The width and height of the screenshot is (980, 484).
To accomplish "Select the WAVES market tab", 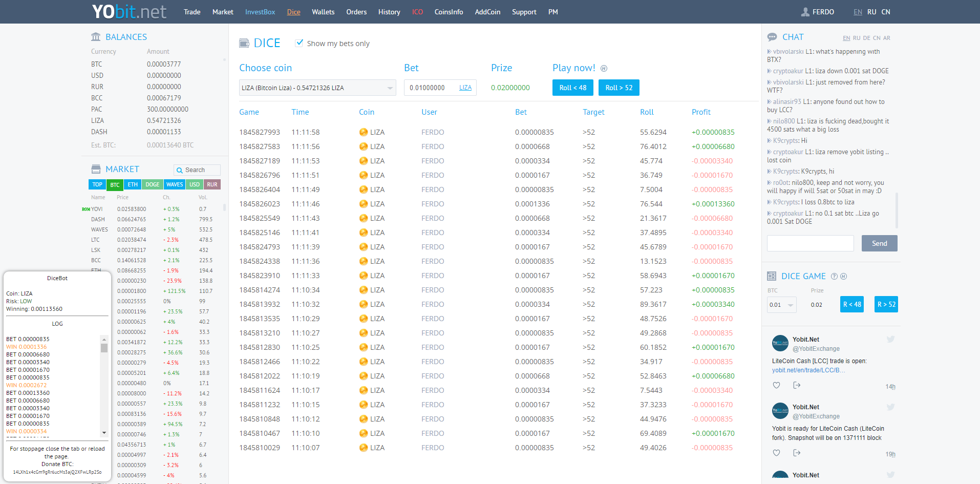I will point(175,184).
